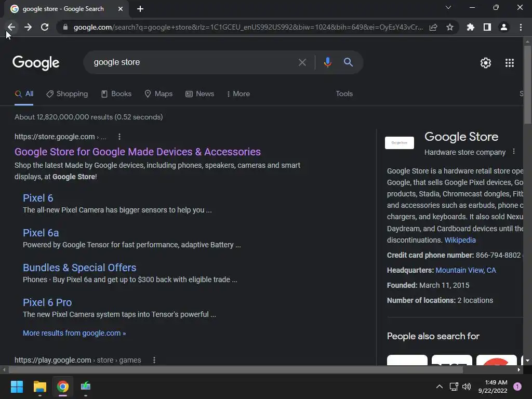Open Bundles & Special Offers link
This screenshot has height=399, width=532.
point(79,268)
